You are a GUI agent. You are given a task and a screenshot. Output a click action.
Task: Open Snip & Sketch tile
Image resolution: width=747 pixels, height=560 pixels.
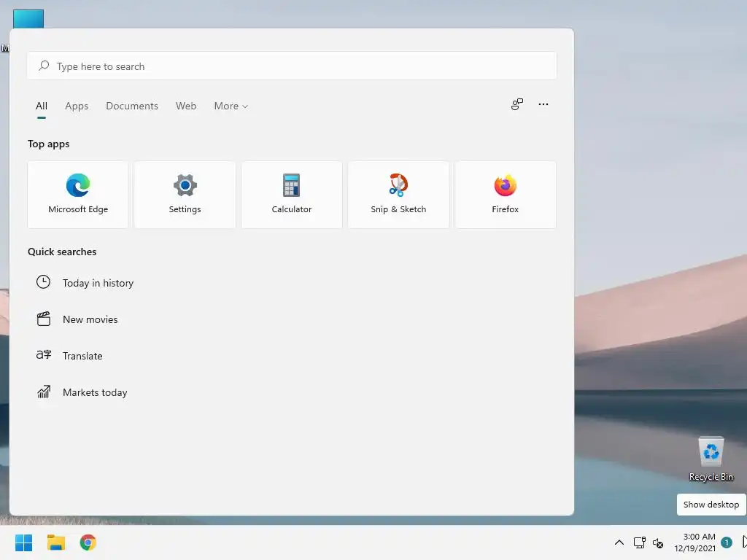click(398, 194)
